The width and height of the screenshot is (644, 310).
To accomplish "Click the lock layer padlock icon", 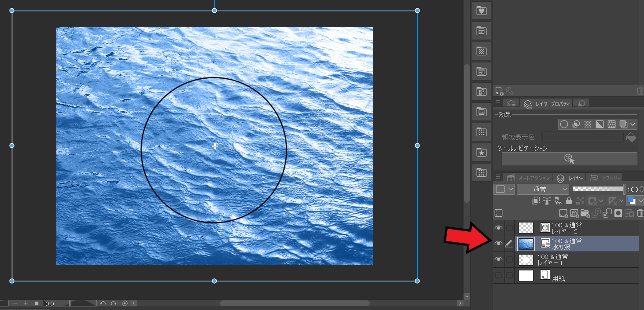I will point(569,201).
